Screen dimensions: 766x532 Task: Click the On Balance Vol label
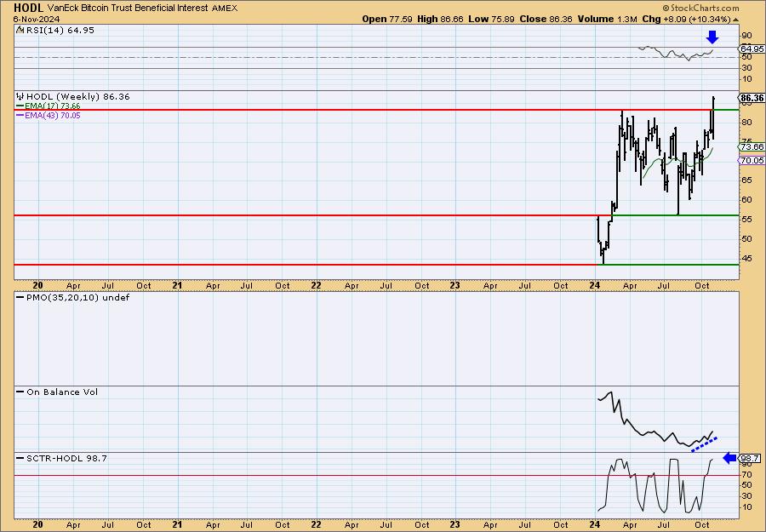pyautogui.click(x=62, y=392)
